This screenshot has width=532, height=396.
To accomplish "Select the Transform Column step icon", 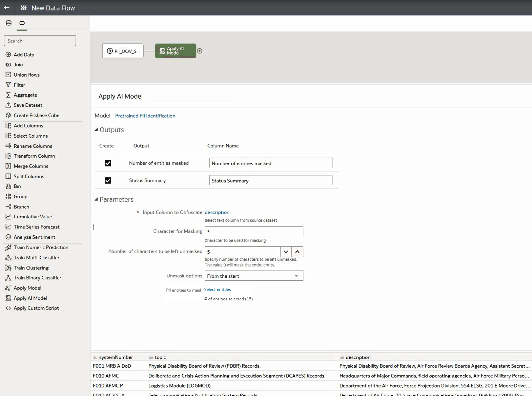I will tap(8, 156).
